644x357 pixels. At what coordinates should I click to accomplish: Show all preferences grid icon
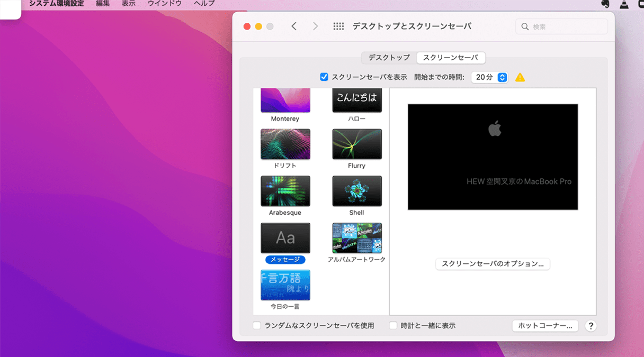[338, 26]
